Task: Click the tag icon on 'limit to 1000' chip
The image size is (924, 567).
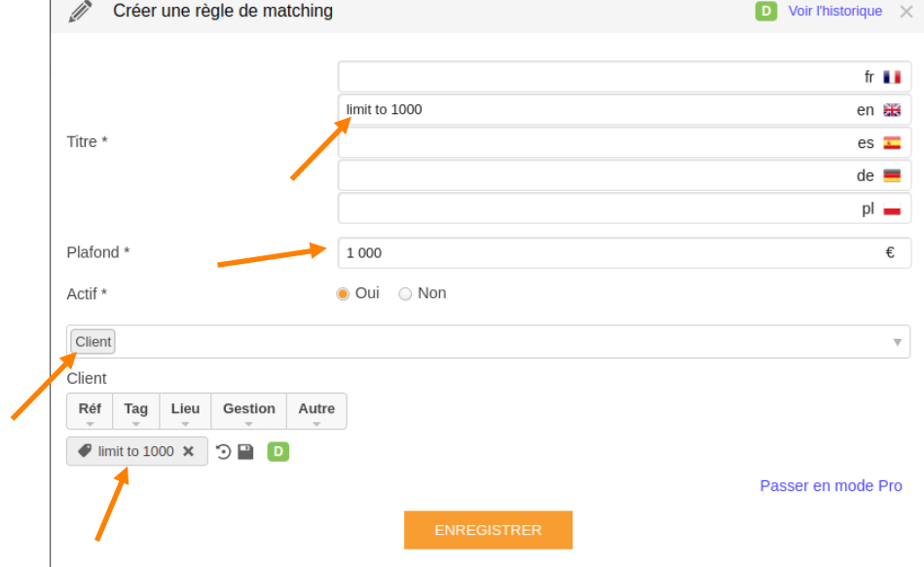Action: tap(85, 451)
